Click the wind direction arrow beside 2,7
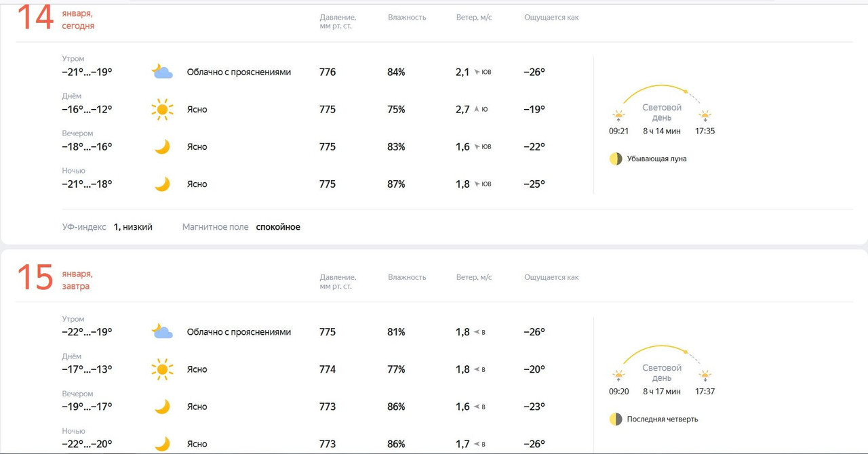Image resolution: width=868 pixels, height=454 pixels. coord(476,109)
